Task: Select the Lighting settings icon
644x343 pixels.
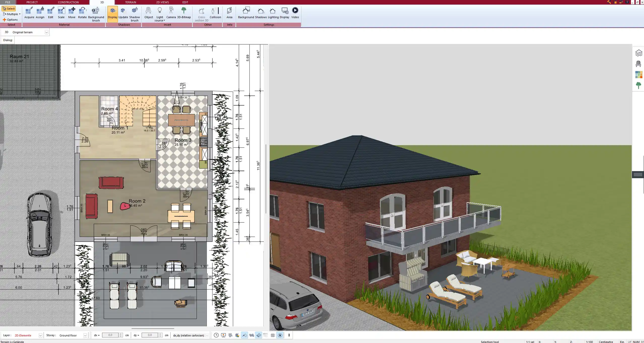Action: [273, 11]
